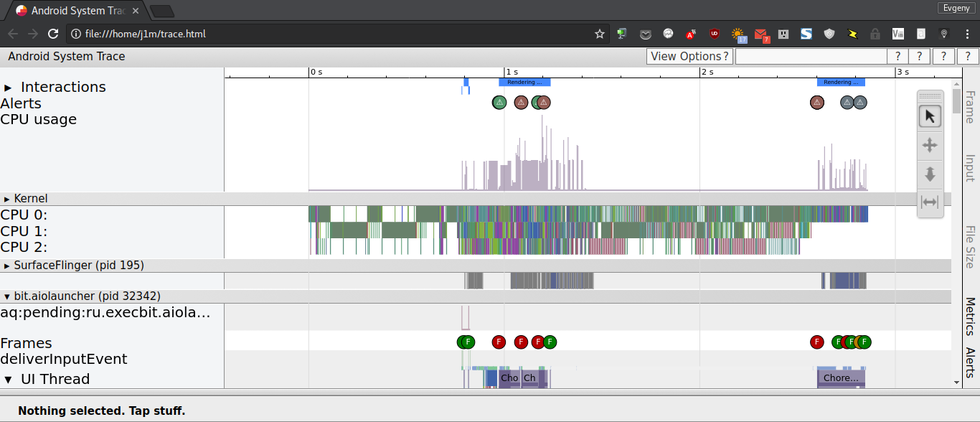Activate the timing measurement tool

[x=930, y=202]
